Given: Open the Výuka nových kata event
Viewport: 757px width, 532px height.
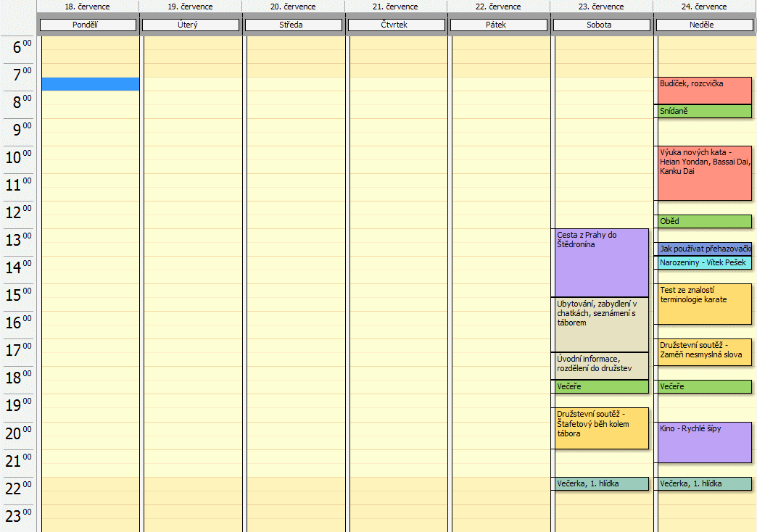Looking at the screenshot, I should coord(703,174).
